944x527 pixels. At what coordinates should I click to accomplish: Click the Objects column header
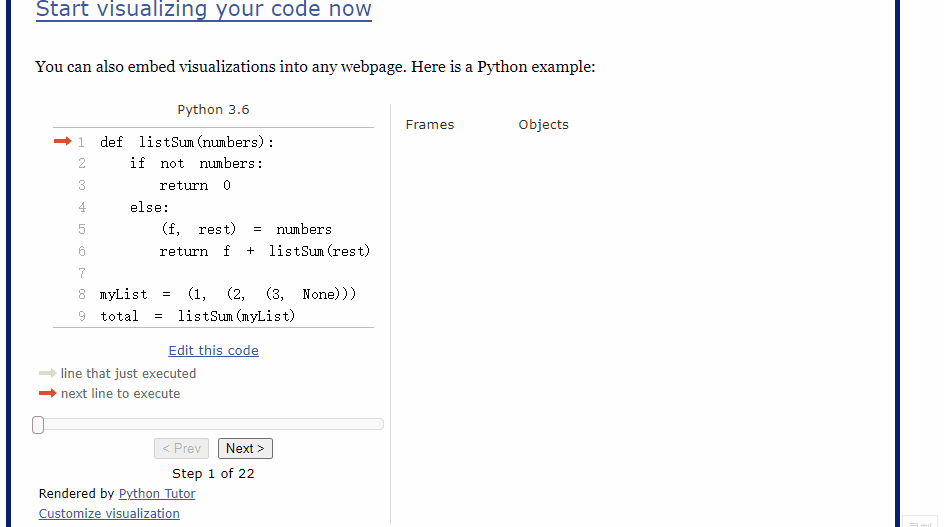(x=544, y=125)
